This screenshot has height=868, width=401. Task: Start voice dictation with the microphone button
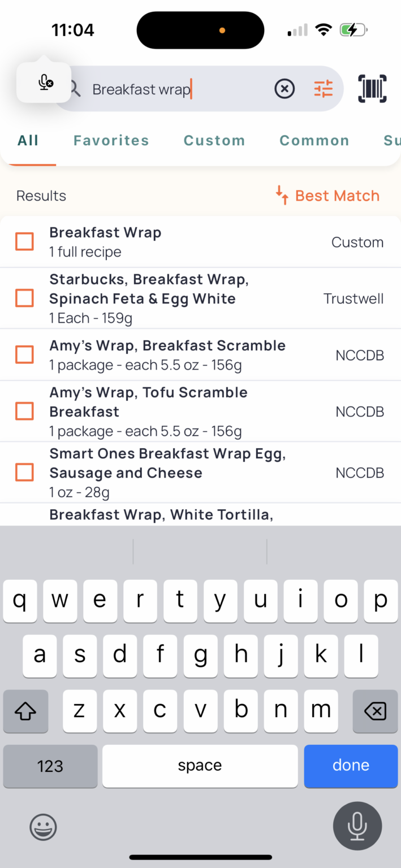pos(357,826)
